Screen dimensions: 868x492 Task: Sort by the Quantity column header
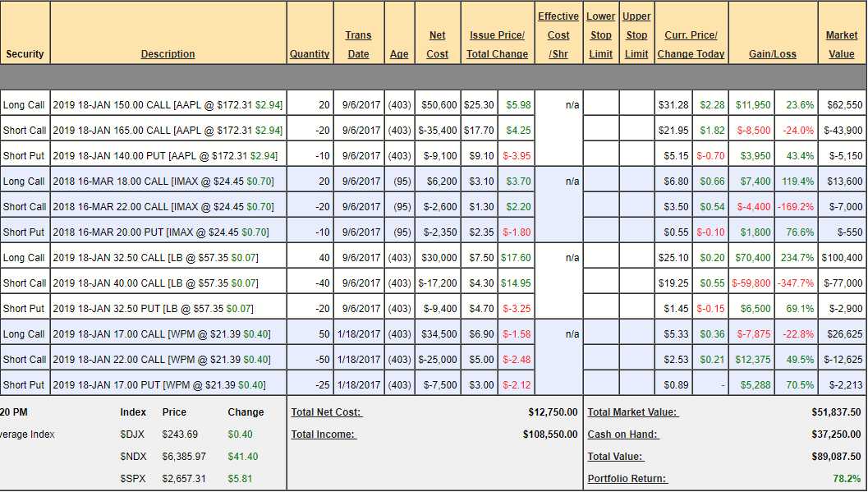[x=310, y=54]
